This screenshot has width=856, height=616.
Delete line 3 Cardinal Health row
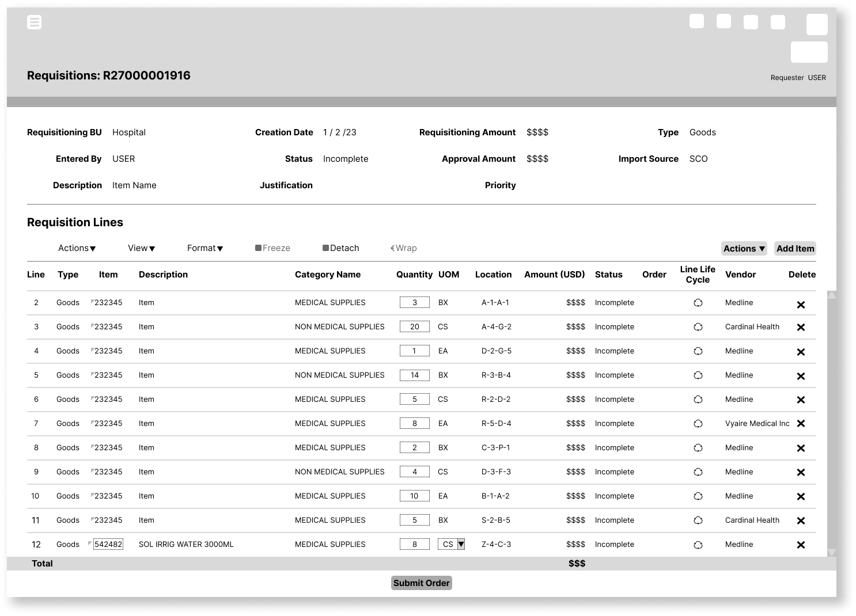801,327
